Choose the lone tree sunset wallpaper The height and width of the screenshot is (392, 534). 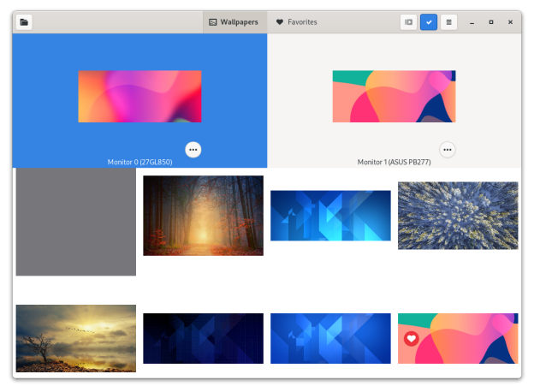(x=75, y=338)
